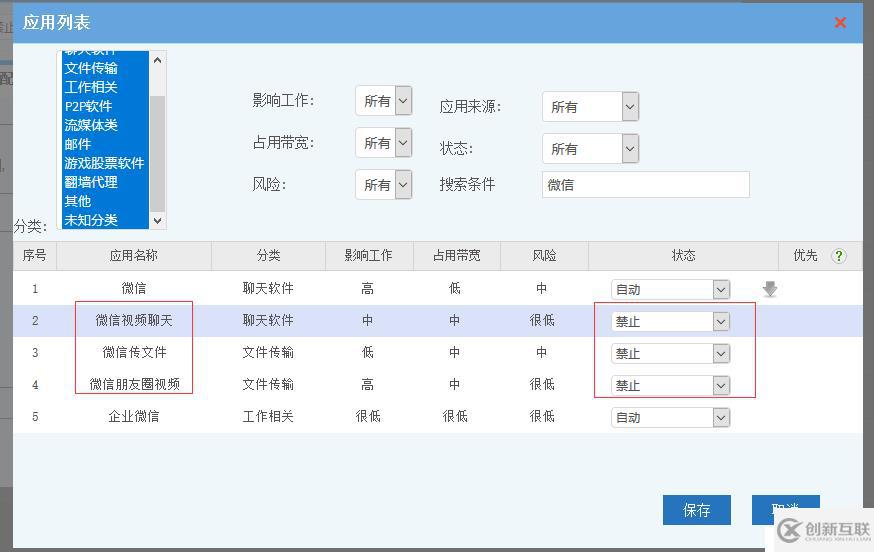This screenshot has height=552, width=874.
Task: Click 工作相关 category cell of 企业微信
Action: pos(268,417)
